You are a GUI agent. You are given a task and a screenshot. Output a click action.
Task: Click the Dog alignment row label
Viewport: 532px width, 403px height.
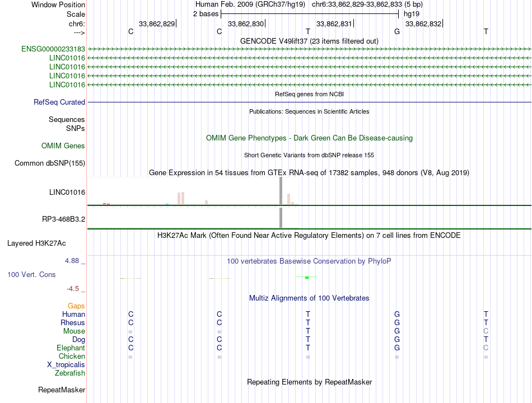78,340
